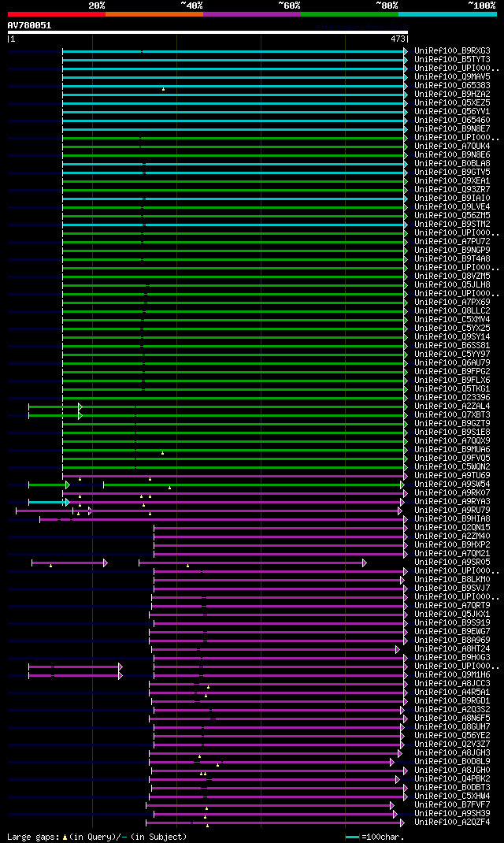Open hit UniRef100_Q5XEZ5
Image resolution: width=504 pixels, height=843 pixels.
coord(452,102)
